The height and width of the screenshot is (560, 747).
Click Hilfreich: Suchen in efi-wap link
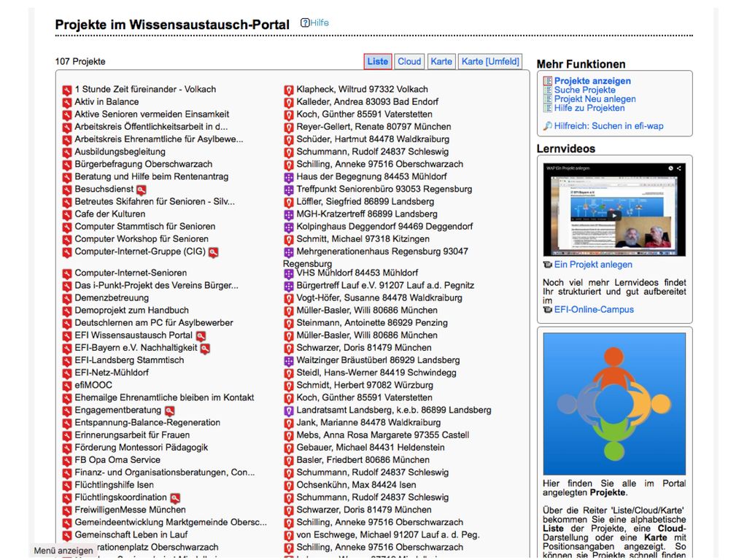click(608, 126)
